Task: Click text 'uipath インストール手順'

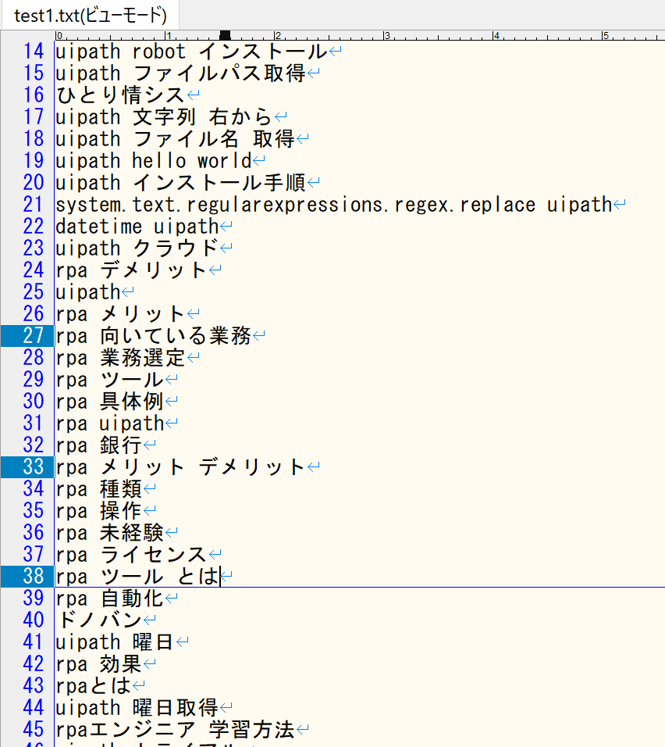Action: click(181, 182)
